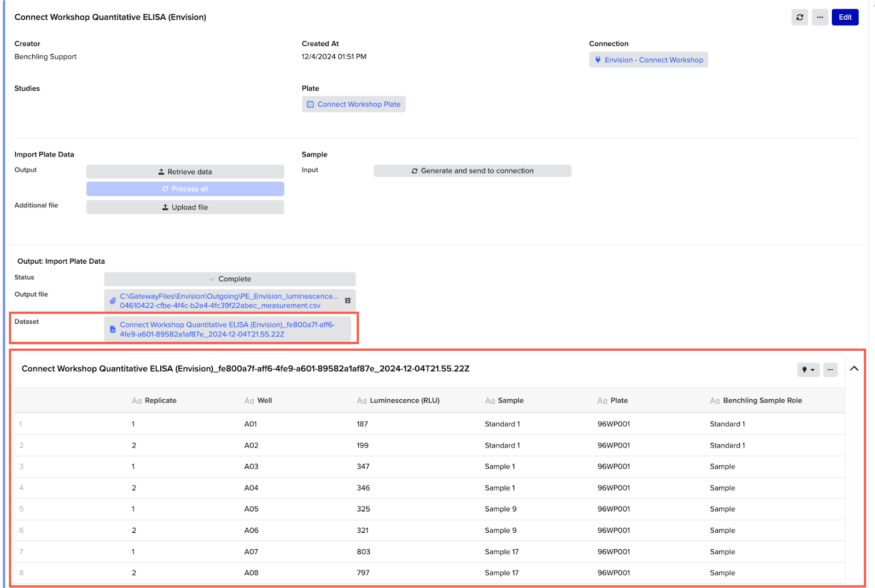
Task: Click the Sample column header
Action: pyautogui.click(x=504, y=400)
